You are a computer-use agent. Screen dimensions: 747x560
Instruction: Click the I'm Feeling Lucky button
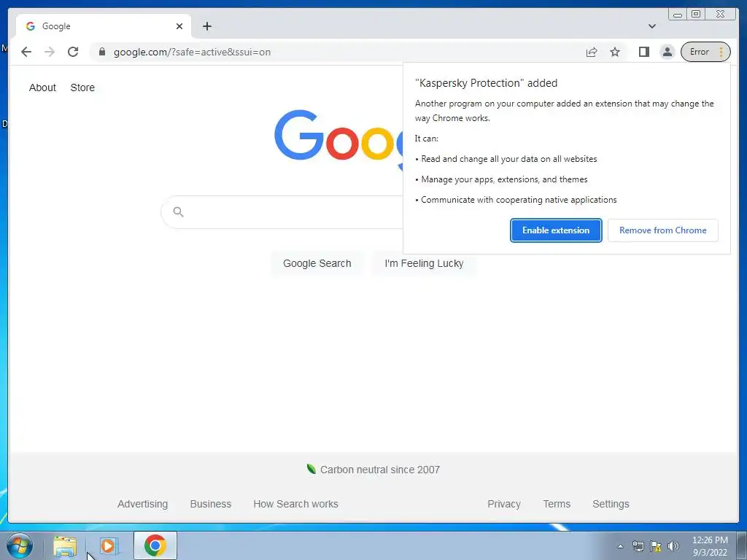pos(424,263)
